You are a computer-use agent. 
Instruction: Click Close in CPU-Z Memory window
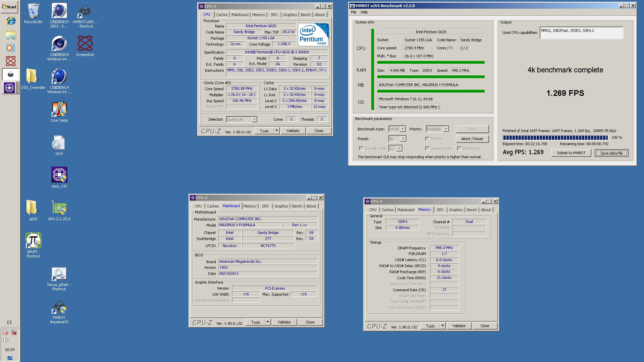(484, 326)
